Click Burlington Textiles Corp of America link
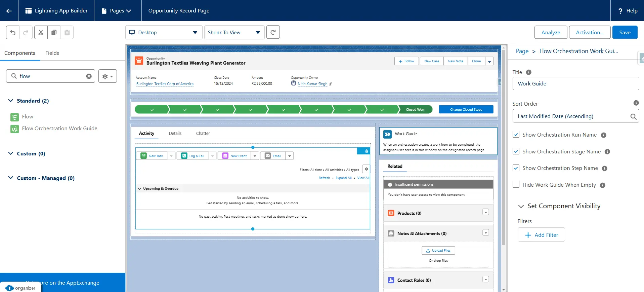This screenshot has height=292, width=644. pyautogui.click(x=165, y=84)
